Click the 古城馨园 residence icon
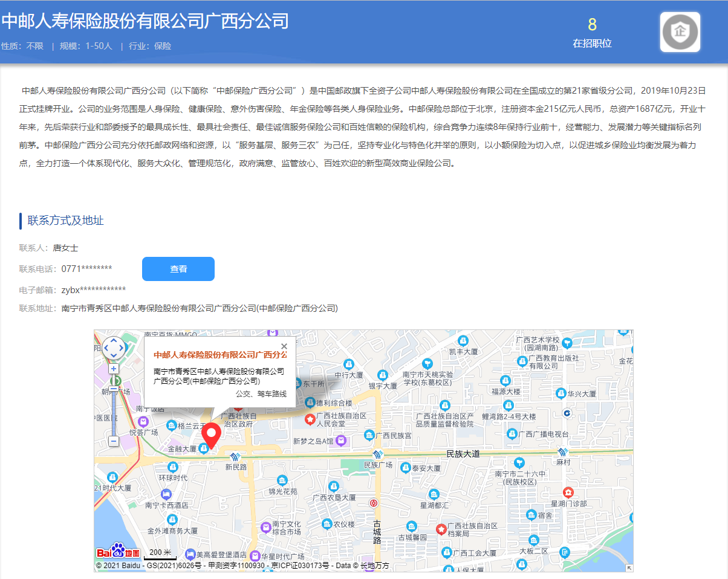 (x=412, y=526)
